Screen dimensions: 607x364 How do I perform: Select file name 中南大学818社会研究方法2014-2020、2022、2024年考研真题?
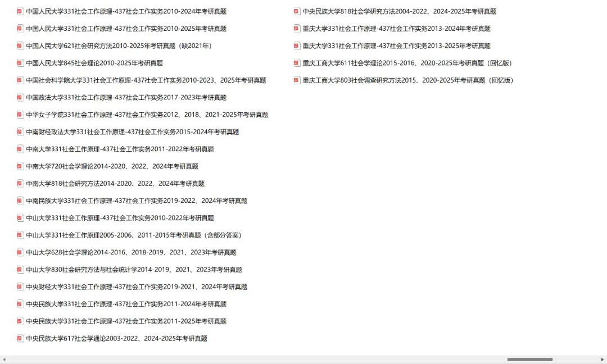115,184
